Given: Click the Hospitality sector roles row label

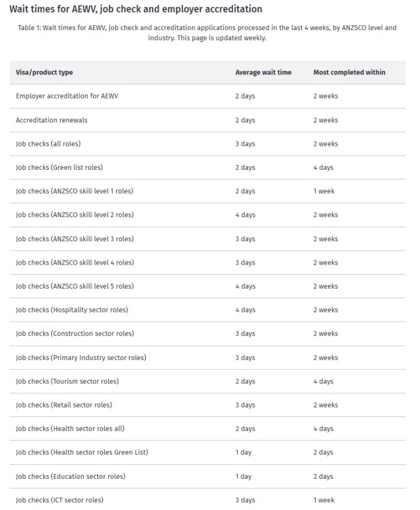Looking at the screenshot, I should 72,310.
